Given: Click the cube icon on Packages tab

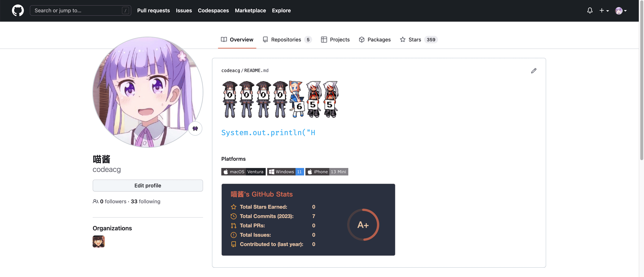Looking at the screenshot, I should [362, 40].
